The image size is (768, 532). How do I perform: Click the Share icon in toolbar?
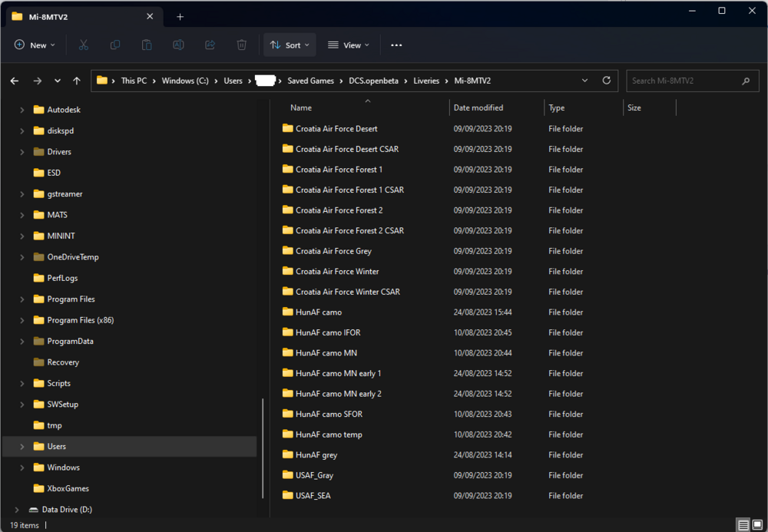pos(210,45)
